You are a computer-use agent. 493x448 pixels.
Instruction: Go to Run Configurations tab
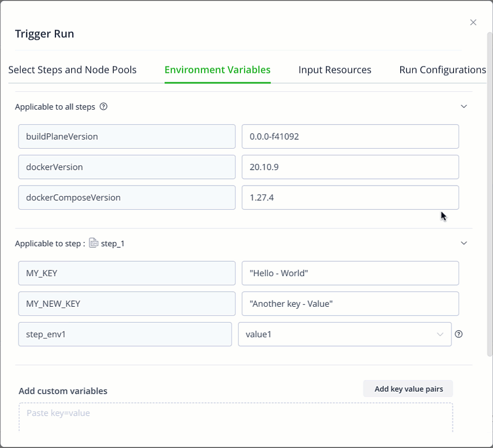(442, 70)
